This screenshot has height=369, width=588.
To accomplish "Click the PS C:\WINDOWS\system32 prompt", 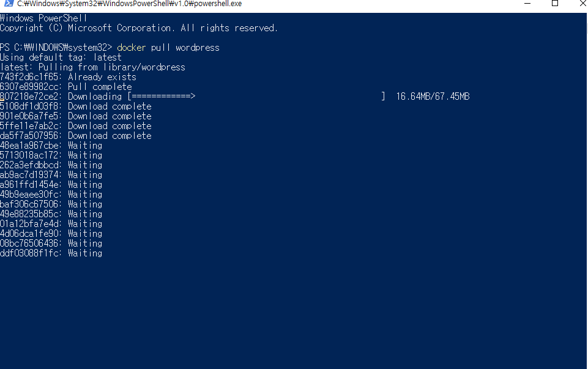I will click(55, 47).
